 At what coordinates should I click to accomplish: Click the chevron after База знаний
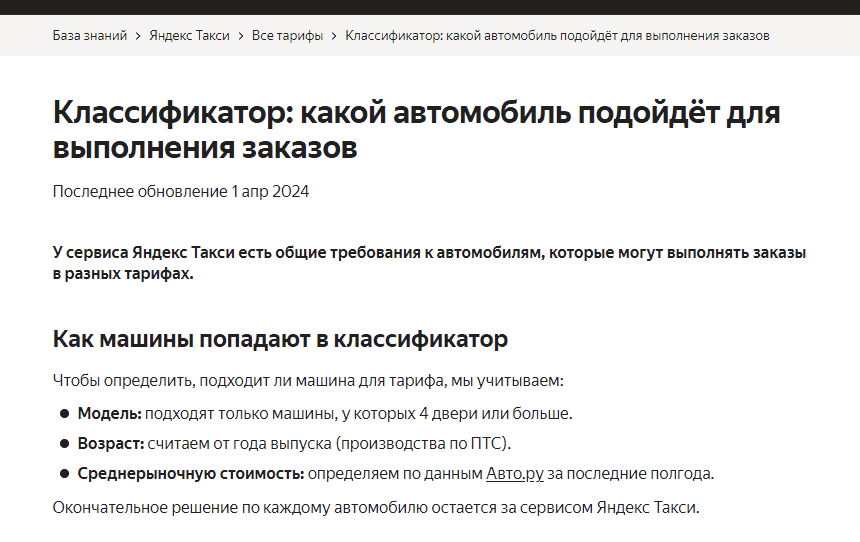[138, 36]
